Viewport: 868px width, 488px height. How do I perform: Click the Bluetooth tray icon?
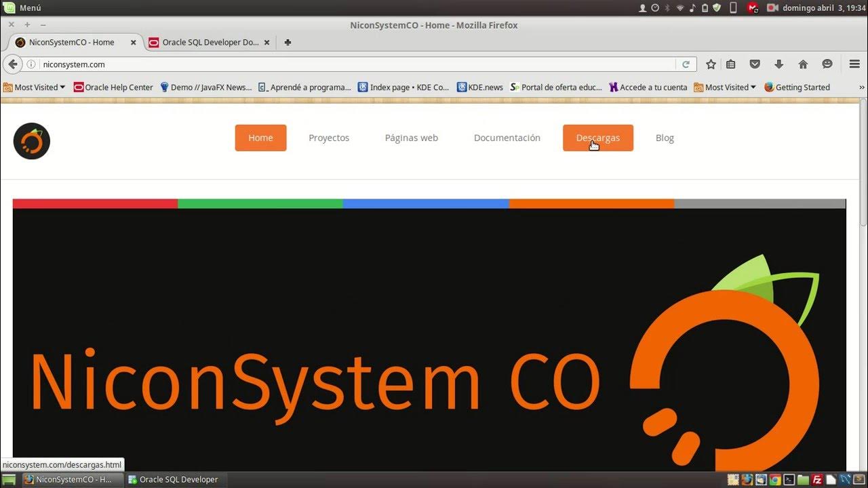[667, 8]
